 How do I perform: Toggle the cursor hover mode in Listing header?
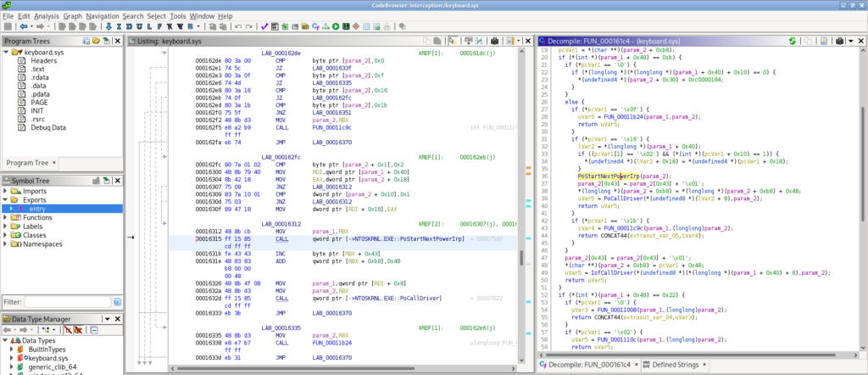tap(453, 41)
